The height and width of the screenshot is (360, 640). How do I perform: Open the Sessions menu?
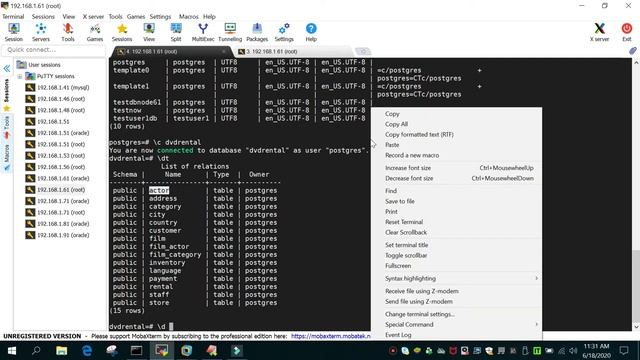(x=43, y=17)
